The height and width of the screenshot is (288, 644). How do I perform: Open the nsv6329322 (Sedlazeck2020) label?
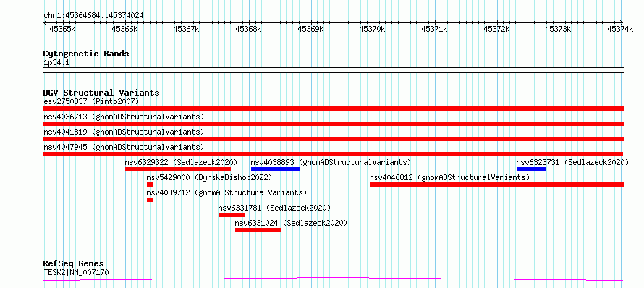tap(181, 162)
